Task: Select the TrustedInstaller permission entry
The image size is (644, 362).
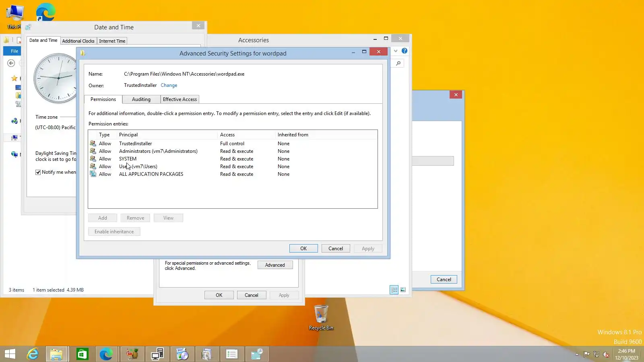Action: pyautogui.click(x=233, y=144)
